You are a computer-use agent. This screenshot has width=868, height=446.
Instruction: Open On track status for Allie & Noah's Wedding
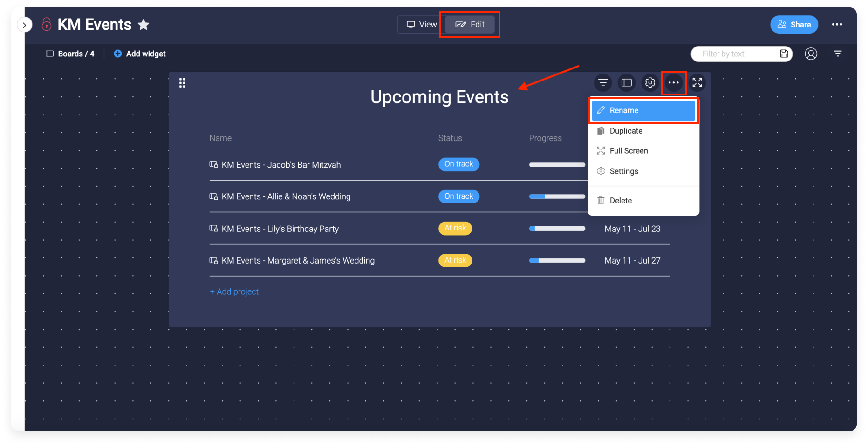pyautogui.click(x=458, y=196)
